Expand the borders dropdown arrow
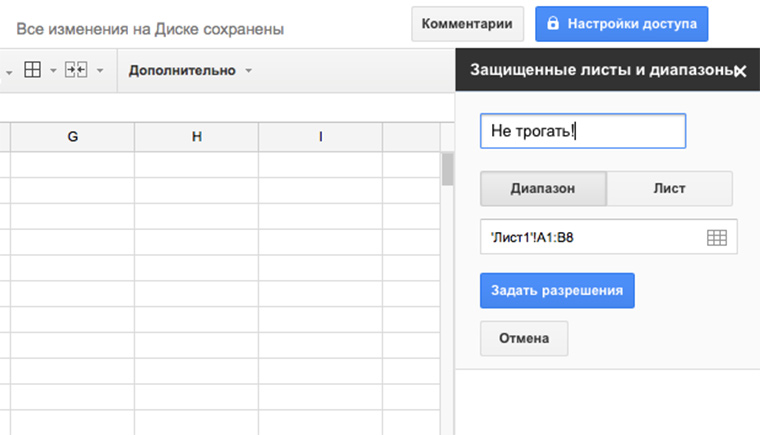This screenshot has width=760, height=435. [x=53, y=71]
